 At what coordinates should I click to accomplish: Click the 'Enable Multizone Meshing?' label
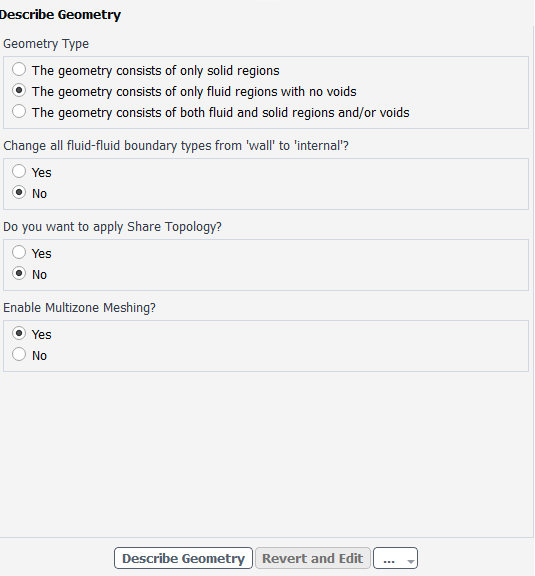pyautogui.click(x=79, y=307)
